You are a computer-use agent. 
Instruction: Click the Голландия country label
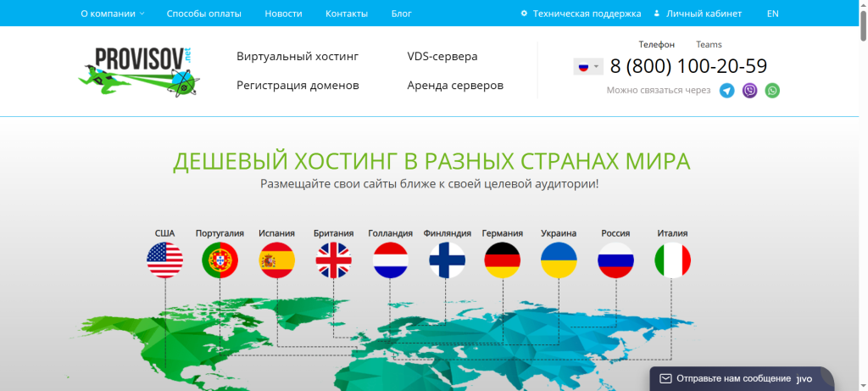(x=390, y=233)
